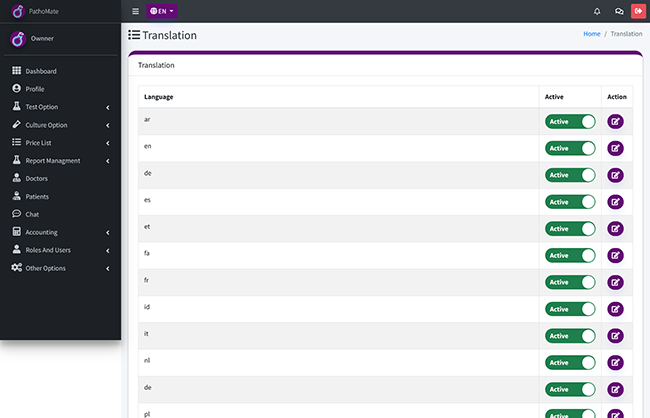The image size is (650, 418).
Task: Edit the et translation
Action: pyautogui.click(x=615, y=229)
